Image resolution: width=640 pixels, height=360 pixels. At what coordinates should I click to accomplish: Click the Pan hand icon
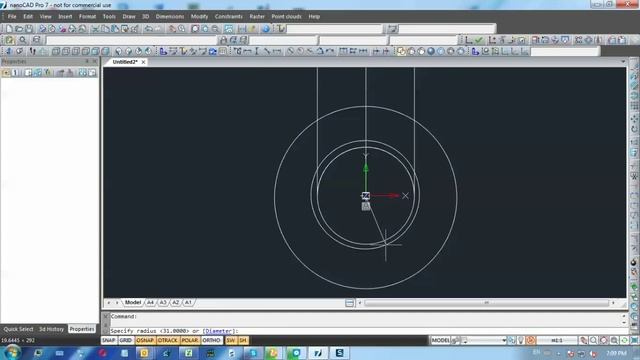coord(172,29)
